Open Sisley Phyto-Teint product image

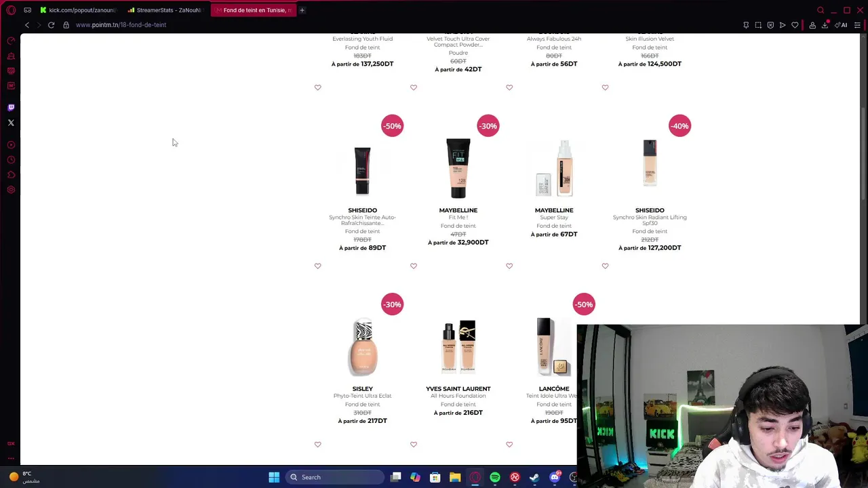coord(362,346)
